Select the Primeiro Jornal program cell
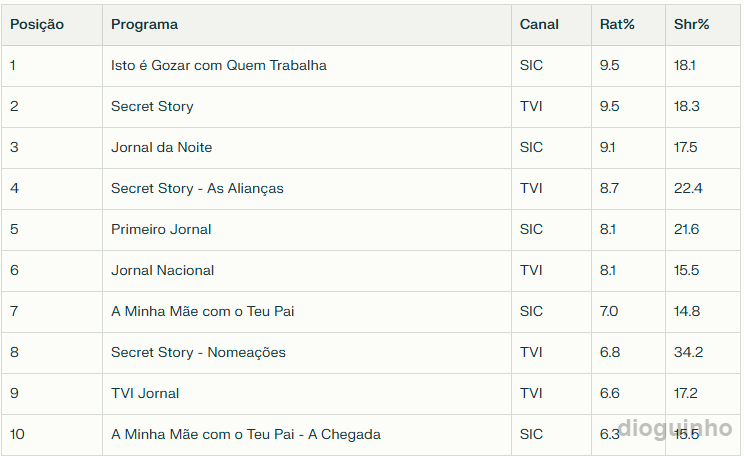The image size is (744, 456). (x=161, y=229)
